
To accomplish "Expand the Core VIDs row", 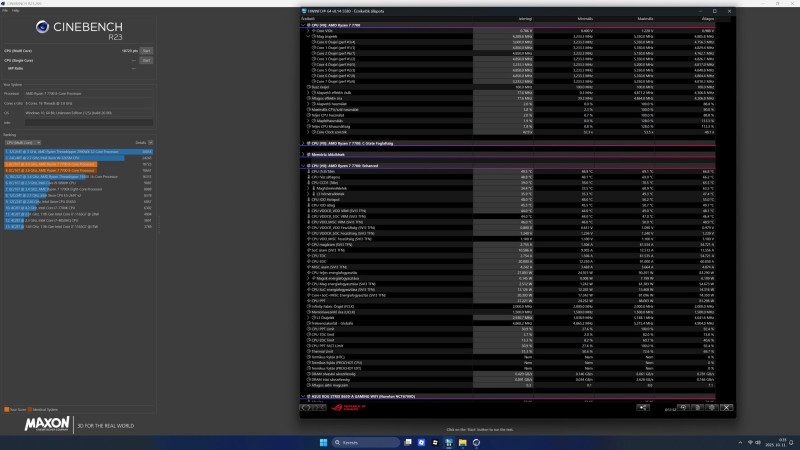I will (308, 31).
